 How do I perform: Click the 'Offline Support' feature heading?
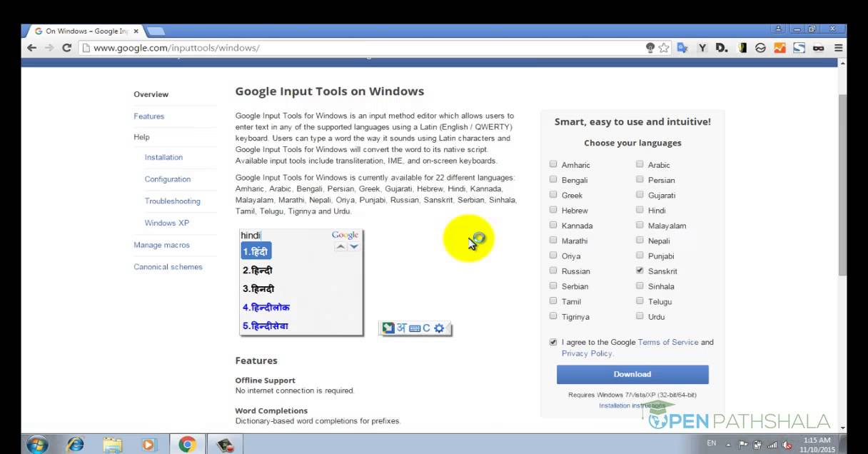tap(265, 380)
